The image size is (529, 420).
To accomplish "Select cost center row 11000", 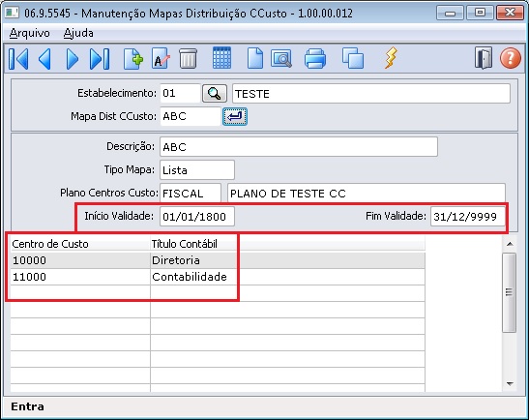I will click(x=218, y=277).
